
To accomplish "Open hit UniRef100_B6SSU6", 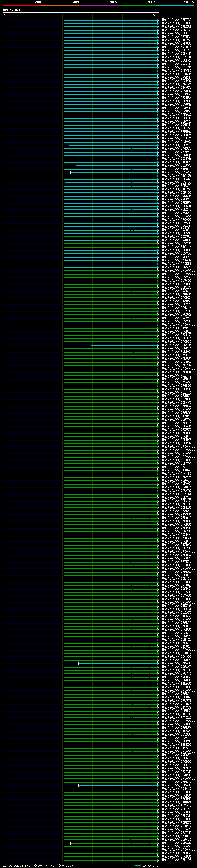I will (177, 243).
